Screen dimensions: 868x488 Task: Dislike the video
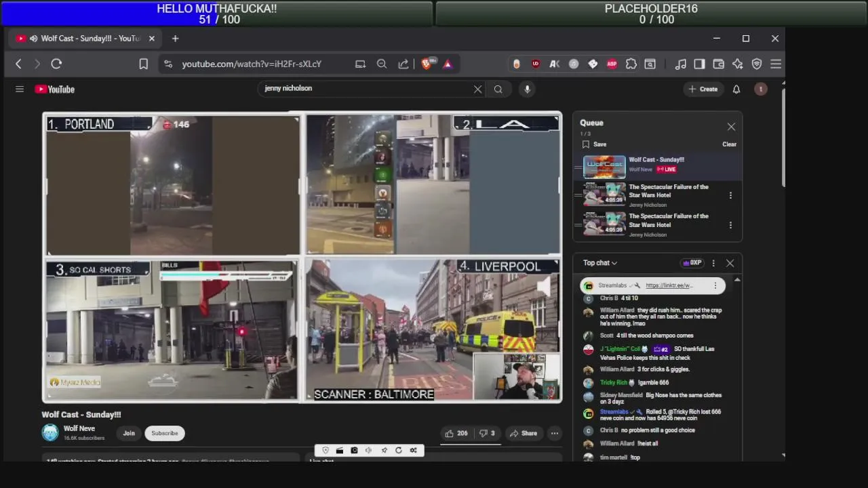pos(488,434)
